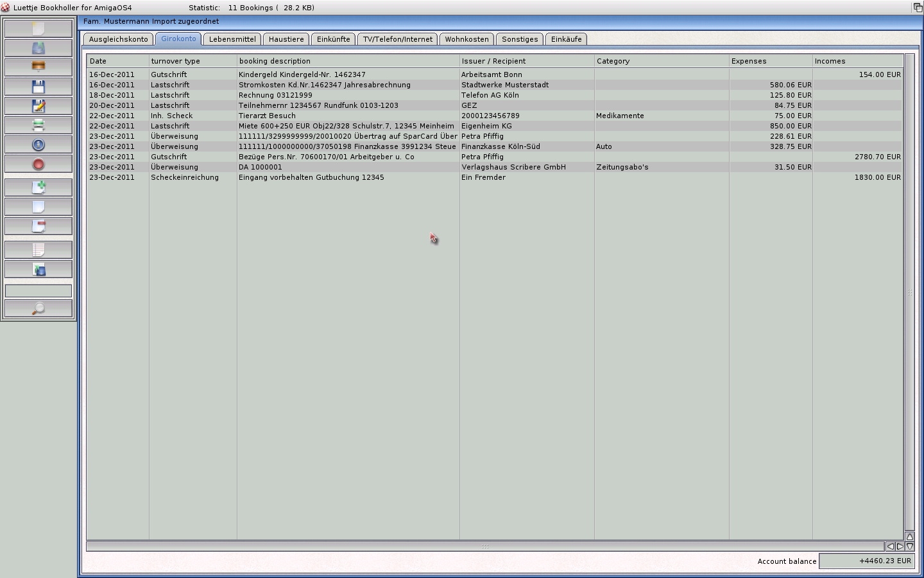
Task: Sort by the Expenses column header
Action: (x=770, y=61)
